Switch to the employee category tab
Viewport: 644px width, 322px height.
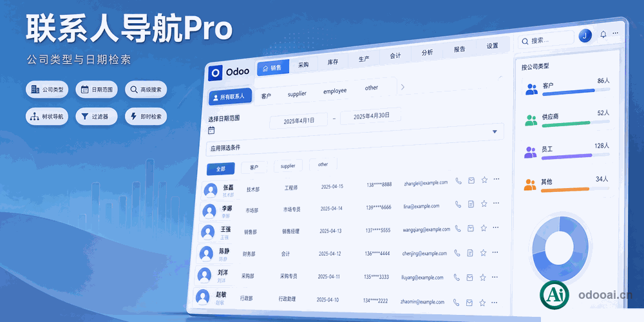pyautogui.click(x=335, y=91)
